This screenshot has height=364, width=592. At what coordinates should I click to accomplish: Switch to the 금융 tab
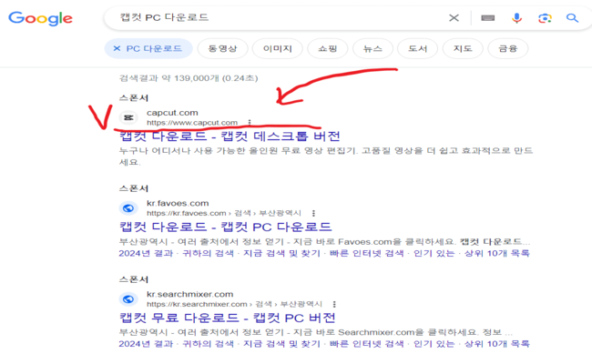(508, 48)
